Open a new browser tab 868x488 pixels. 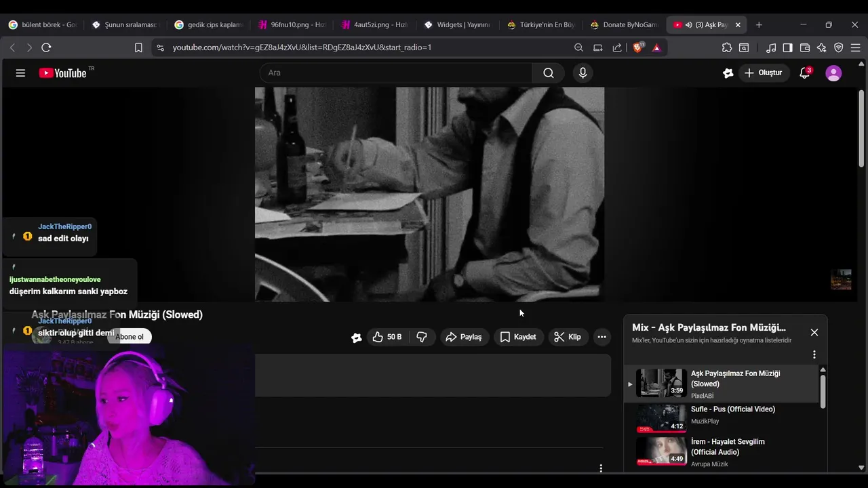(759, 24)
